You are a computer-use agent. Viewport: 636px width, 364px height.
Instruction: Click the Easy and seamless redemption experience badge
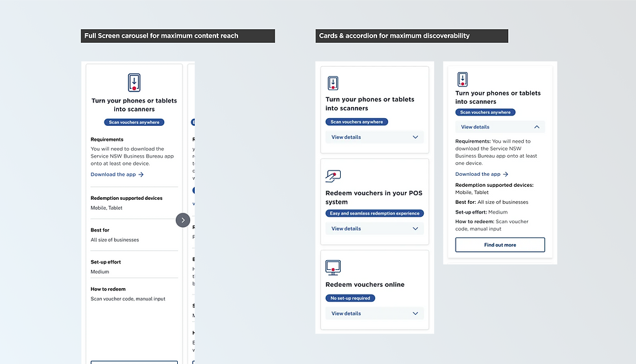point(374,213)
